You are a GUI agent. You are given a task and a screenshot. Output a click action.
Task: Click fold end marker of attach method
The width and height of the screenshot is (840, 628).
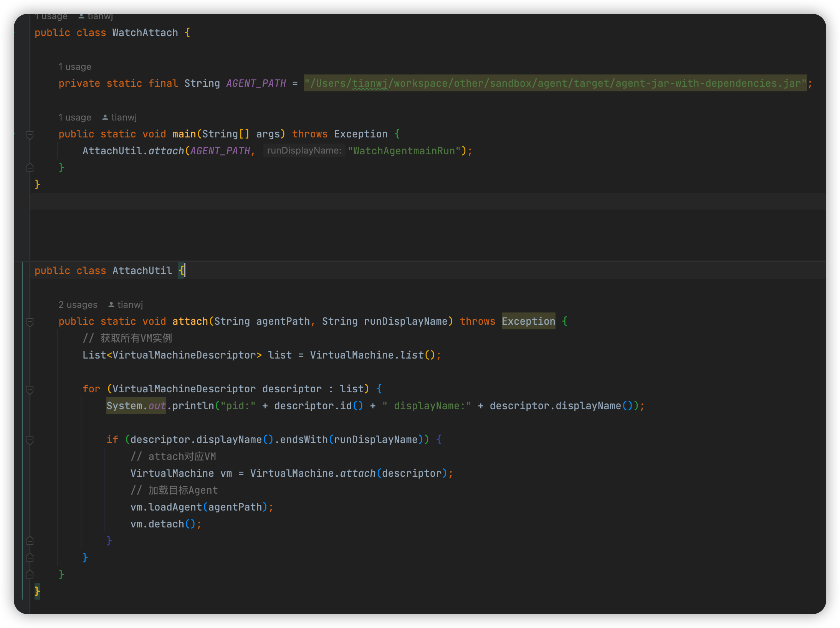30,575
